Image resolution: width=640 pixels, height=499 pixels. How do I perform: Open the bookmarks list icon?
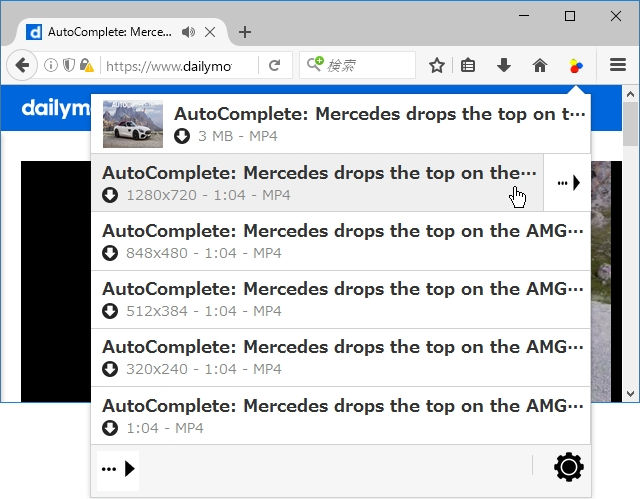point(468,65)
